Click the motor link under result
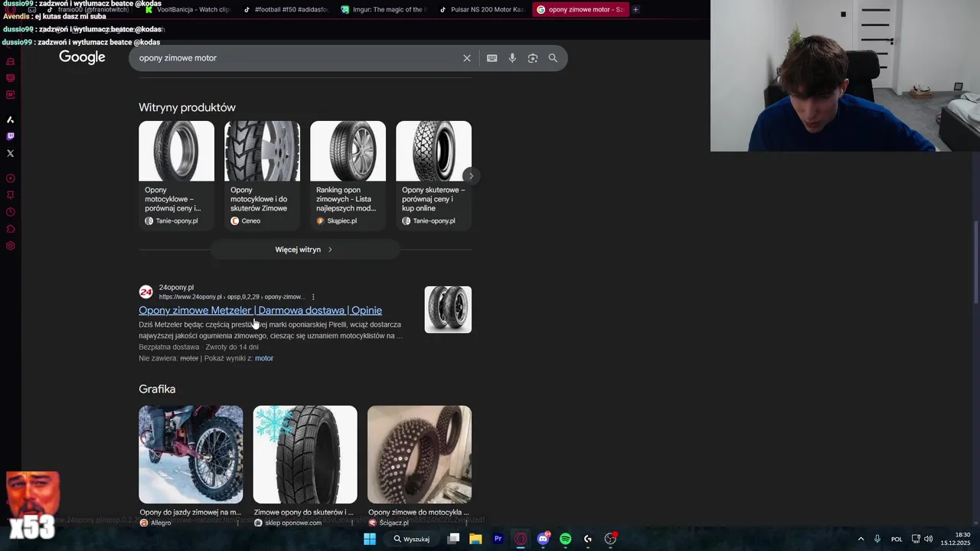The height and width of the screenshot is (551, 980). point(264,358)
